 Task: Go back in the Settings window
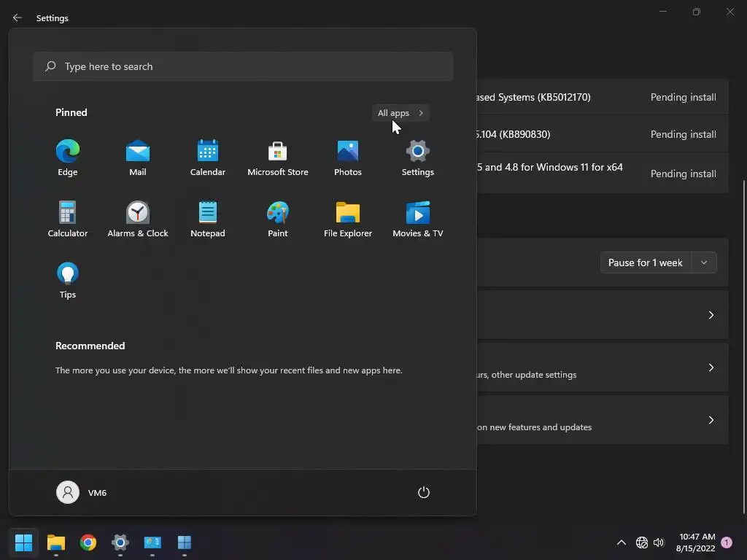click(x=18, y=17)
